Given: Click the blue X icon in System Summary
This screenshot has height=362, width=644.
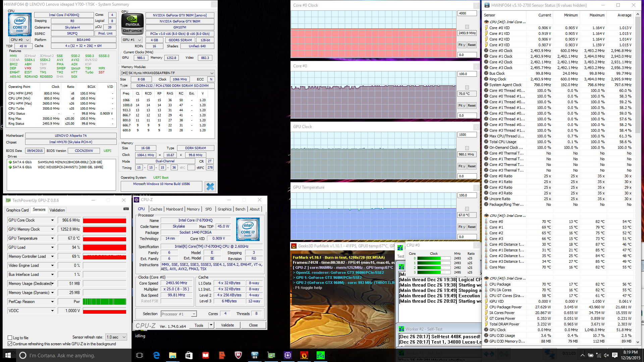Looking at the screenshot, I should (x=210, y=187).
